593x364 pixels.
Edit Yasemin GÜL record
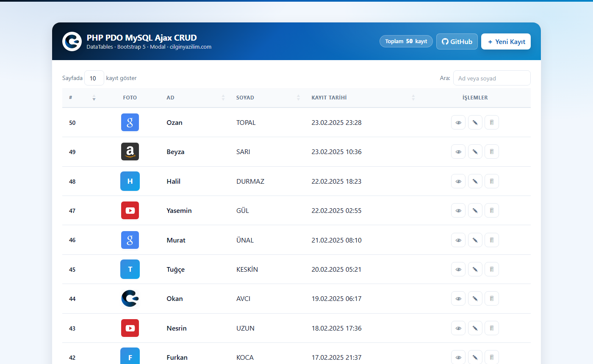coord(475,210)
